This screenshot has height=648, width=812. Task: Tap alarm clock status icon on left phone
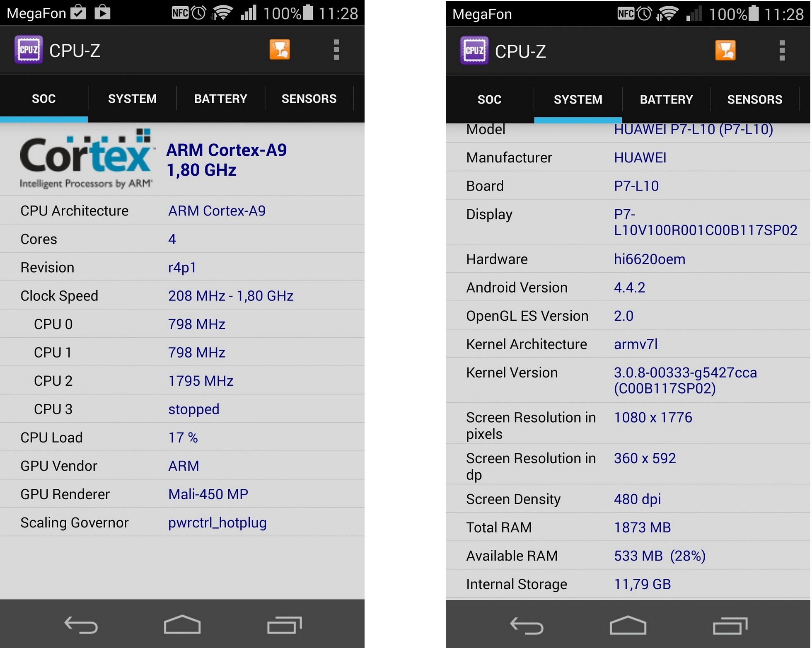coord(199,13)
